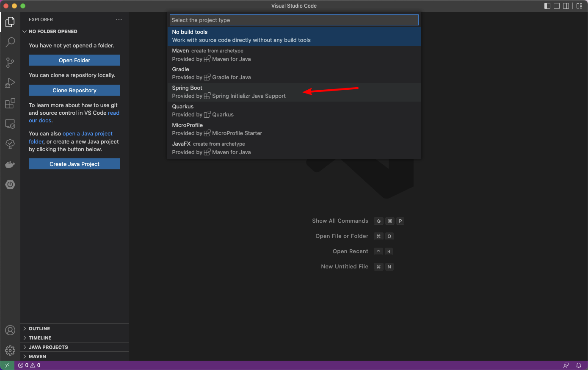Screen dimensions: 588x370
Task: Click the Open Folder button
Action: pos(75,60)
